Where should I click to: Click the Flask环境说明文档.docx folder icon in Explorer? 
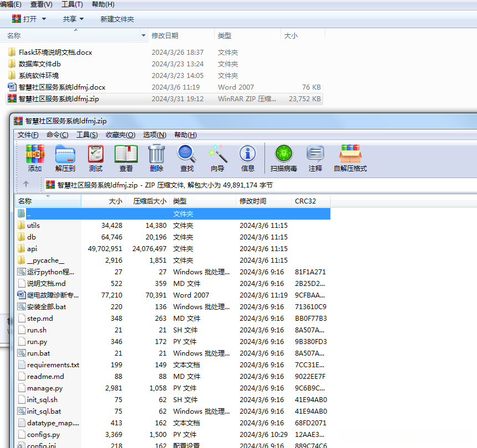pyautogui.click(x=12, y=52)
